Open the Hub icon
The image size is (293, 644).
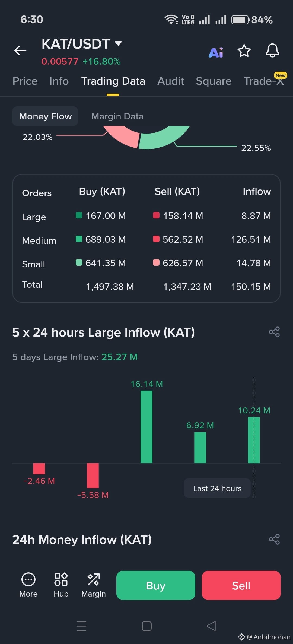click(61, 585)
